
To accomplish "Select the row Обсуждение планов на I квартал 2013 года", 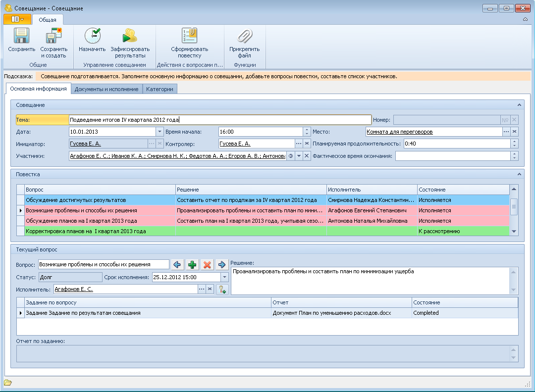I will 263,221.
